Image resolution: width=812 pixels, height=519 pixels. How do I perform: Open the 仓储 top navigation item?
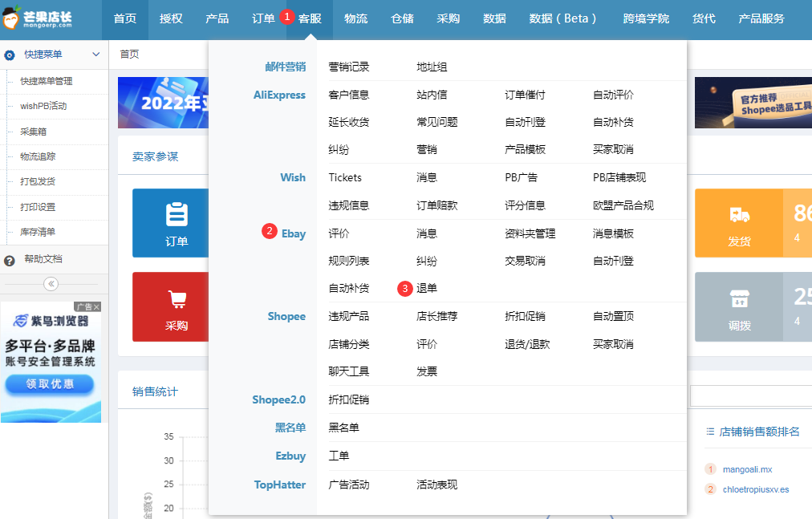coord(402,19)
